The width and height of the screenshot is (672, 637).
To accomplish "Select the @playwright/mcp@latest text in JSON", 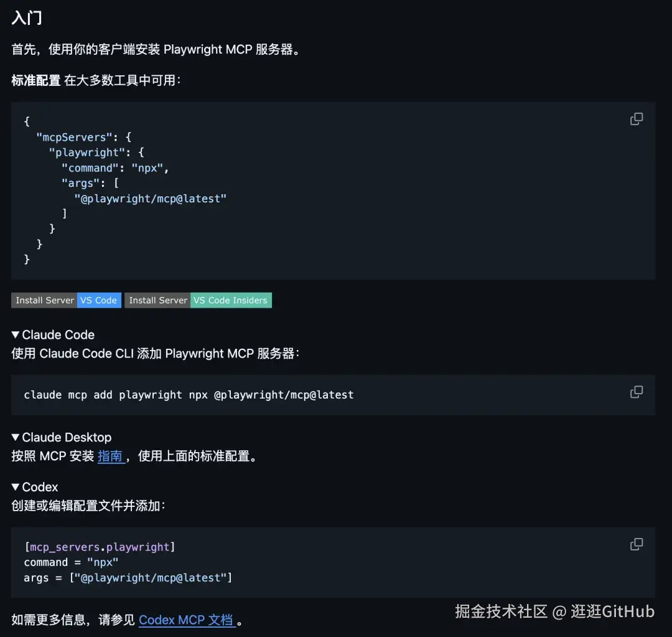I will [149, 198].
